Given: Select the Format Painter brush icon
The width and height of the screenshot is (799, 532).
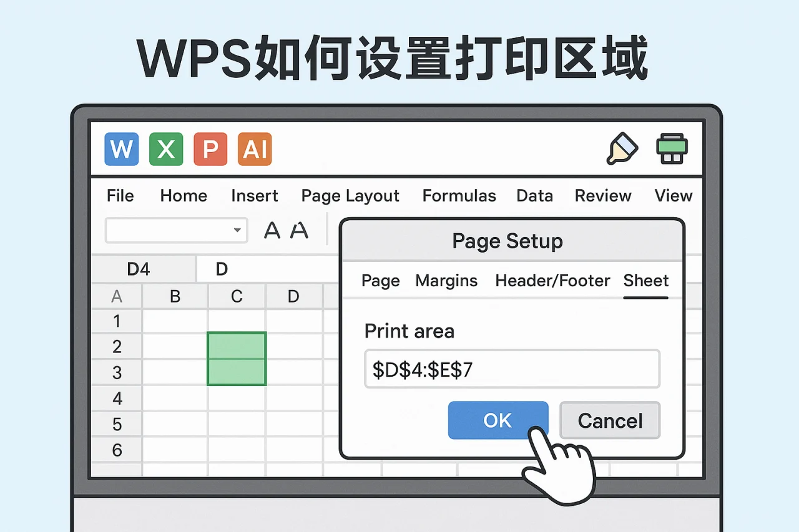Looking at the screenshot, I should tap(623, 148).
